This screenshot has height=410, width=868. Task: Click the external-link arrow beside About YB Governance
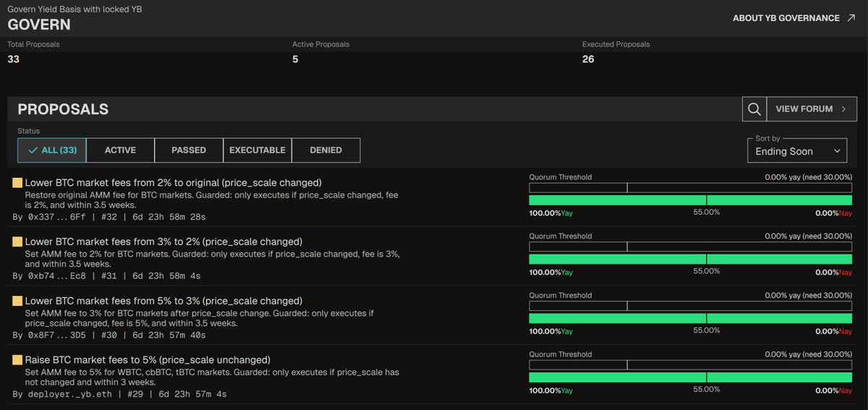tap(851, 18)
